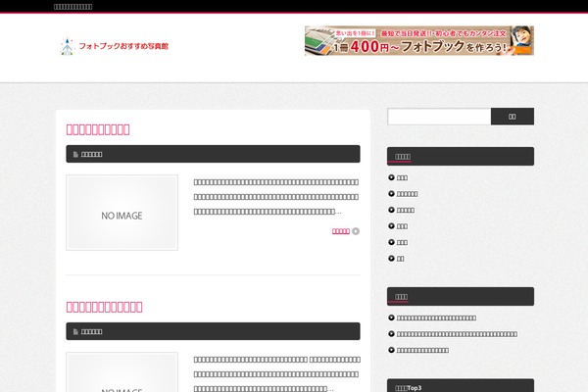Click the round arrow icon beside the read-more link

(x=356, y=231)
